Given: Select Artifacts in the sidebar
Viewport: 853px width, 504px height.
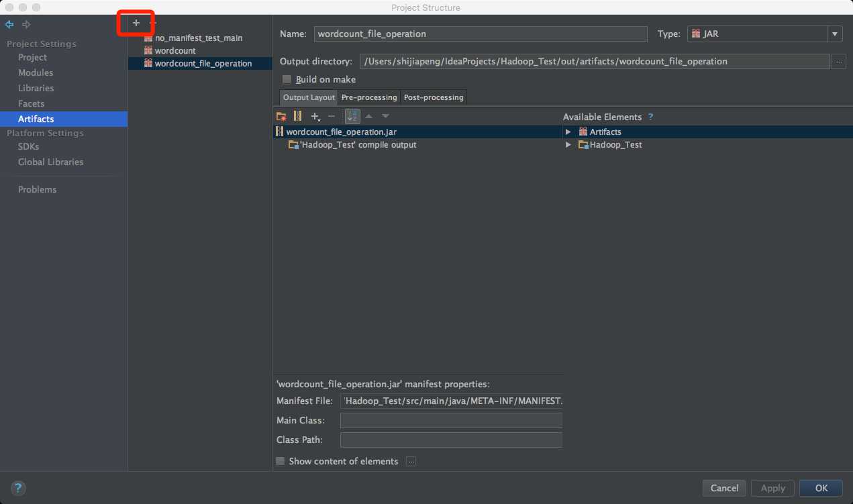Looking at the screenshot, I should (64, 119).
